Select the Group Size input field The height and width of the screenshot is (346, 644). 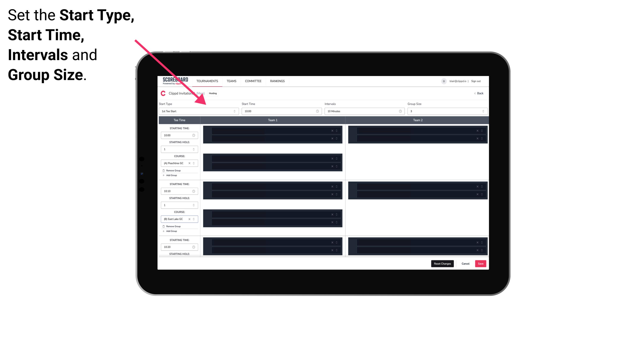[x=446, y=111]
